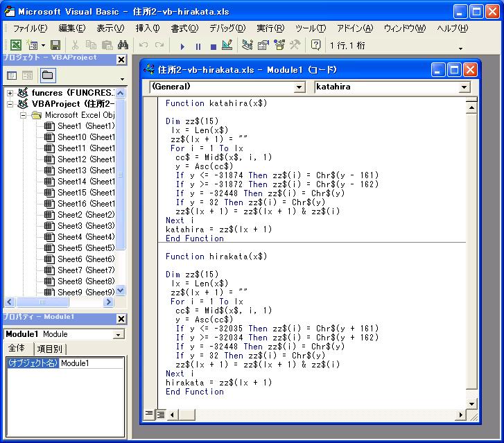Open the 編集(E) menu

[x=72, y=28]
